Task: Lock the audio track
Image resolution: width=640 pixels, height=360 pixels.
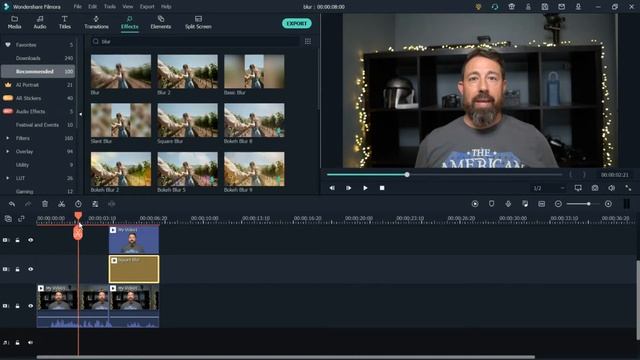Action: pos(18,342)
